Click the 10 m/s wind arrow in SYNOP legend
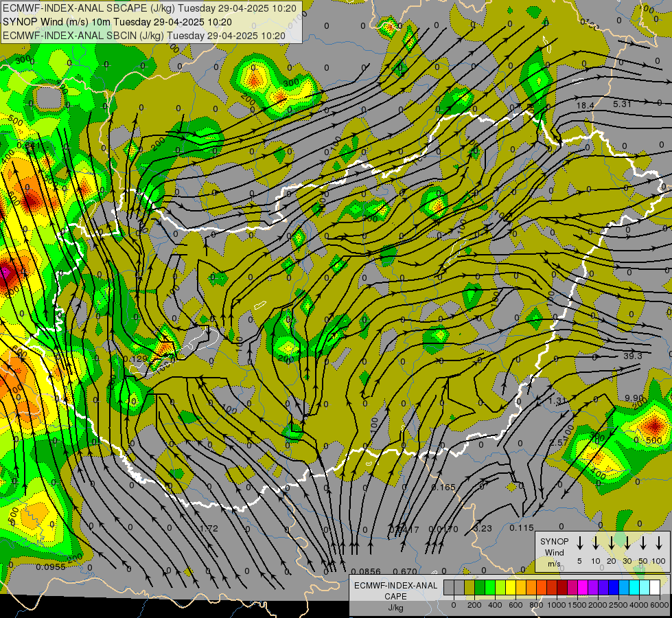This screenshot has width=672, height=618. (595, 542)
